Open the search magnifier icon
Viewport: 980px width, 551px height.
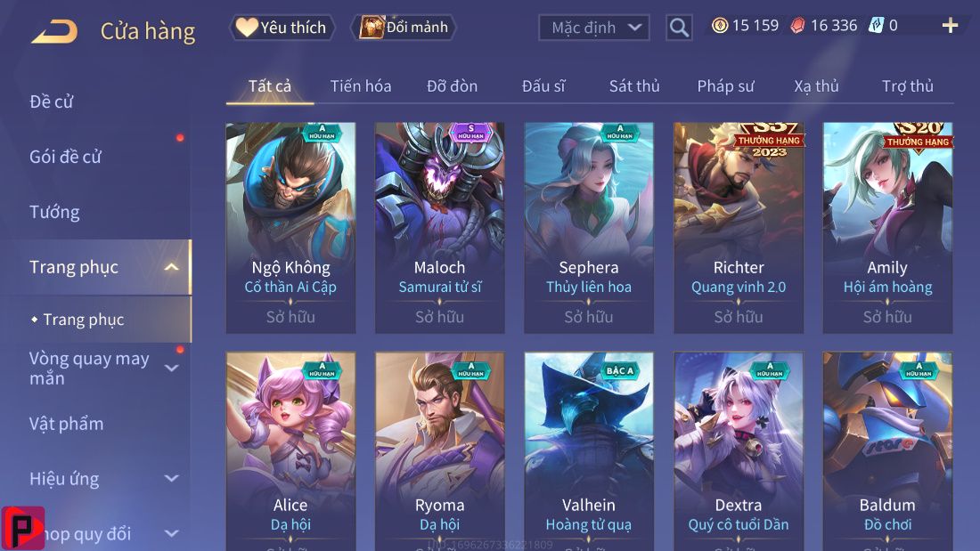pyautogui.click(x=679, y=28)
